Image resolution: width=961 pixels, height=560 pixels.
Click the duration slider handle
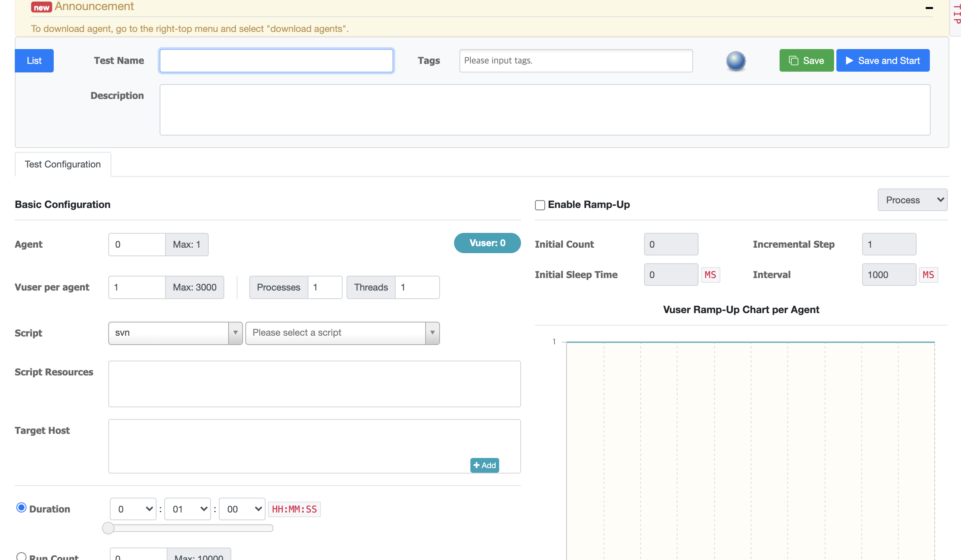(x=108, y=528)
